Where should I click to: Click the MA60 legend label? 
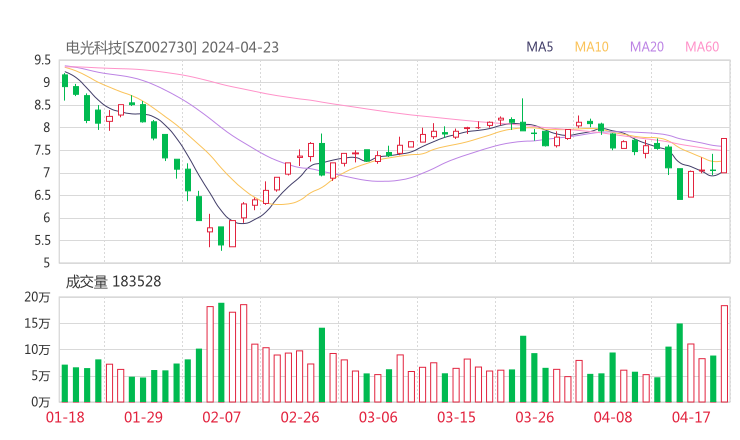click(702, 47)
